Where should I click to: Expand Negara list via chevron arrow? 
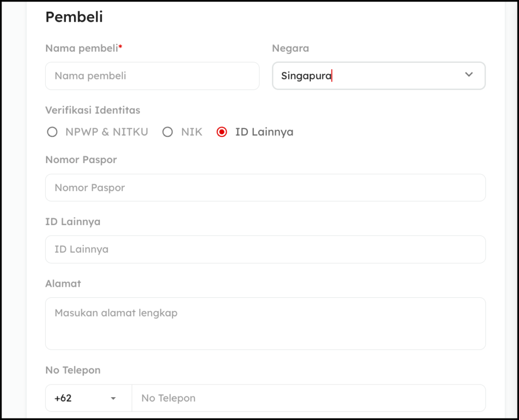click(x=469, y=75)
